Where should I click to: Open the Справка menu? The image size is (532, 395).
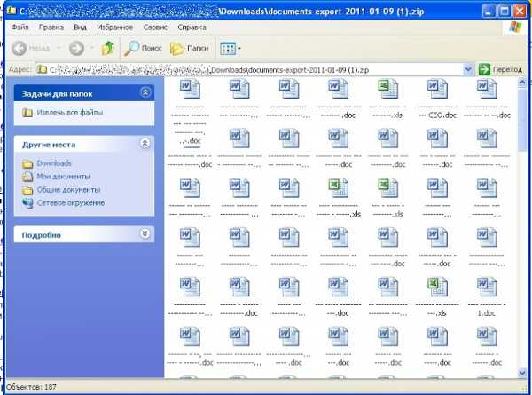[x=192, y=28]
